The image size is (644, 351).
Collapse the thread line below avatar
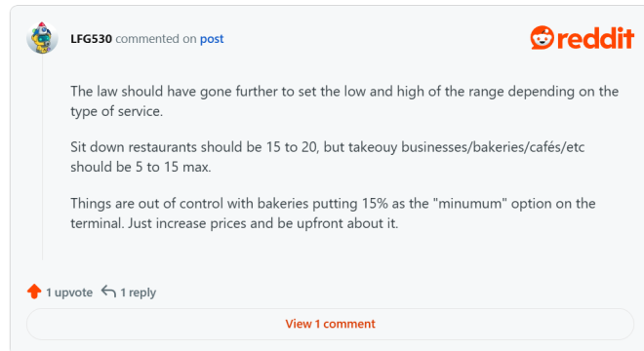tap(42, 157)
